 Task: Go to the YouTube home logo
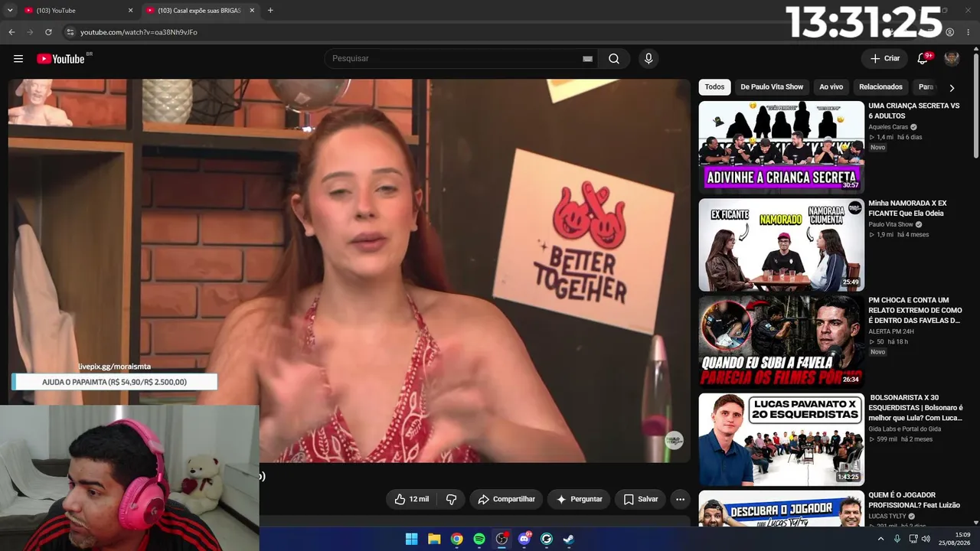click(x=60, y=59)
